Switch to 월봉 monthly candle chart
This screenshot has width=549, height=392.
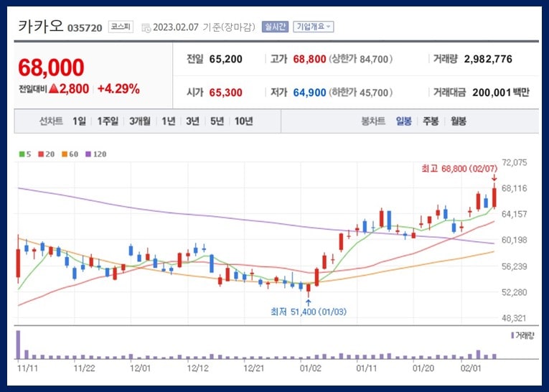[x=459, y=121]
